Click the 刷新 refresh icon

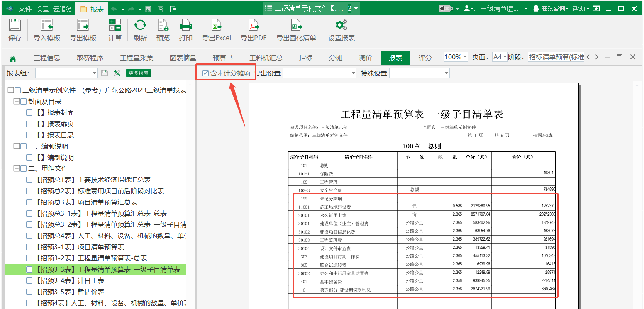[140, 25]
